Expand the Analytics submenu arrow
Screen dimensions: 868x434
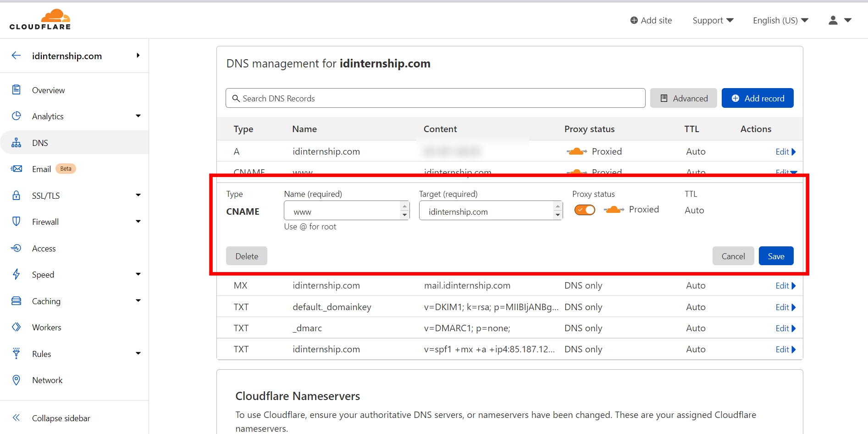[138, 116]
